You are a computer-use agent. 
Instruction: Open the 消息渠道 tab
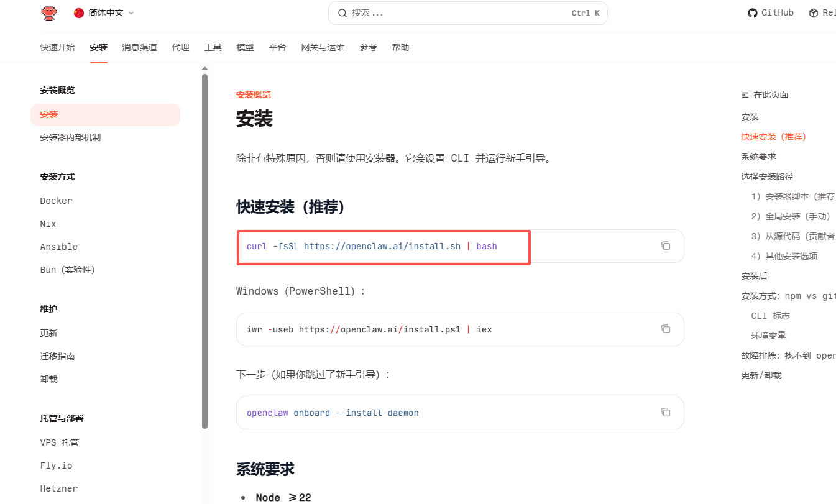(139, 48)
